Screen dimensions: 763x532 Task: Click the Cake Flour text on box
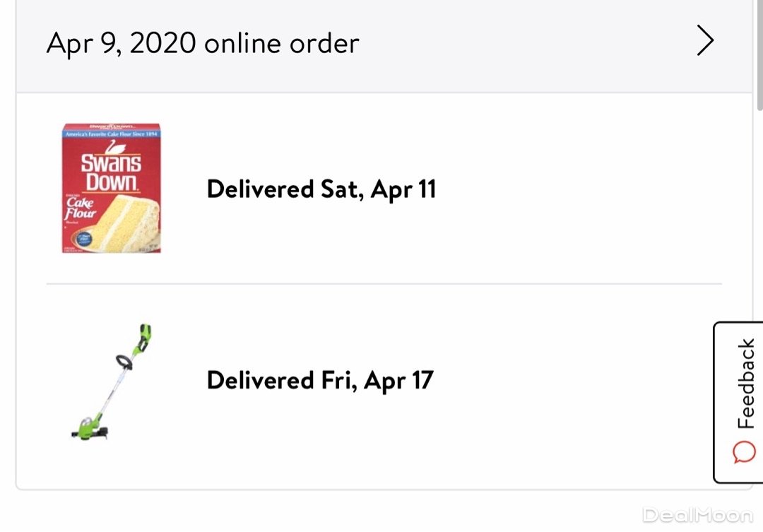tap(80, 207)
